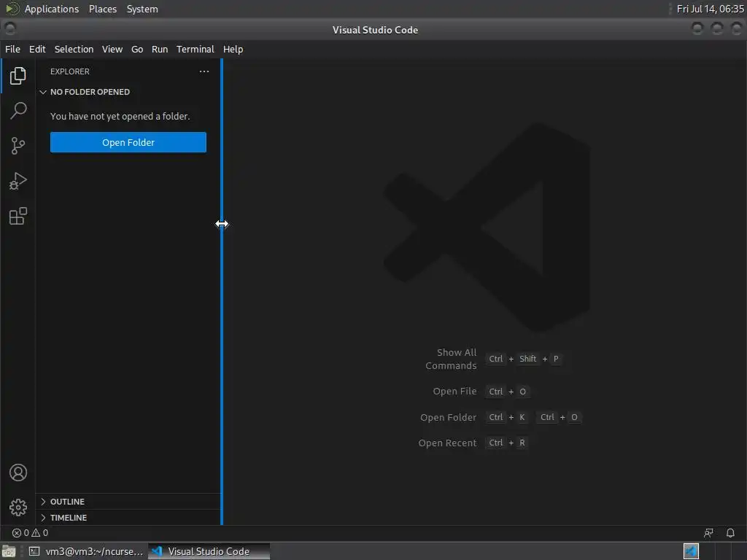Click 'You have not yet opened a folder.' text
The image size is (747, 560).
click(x=120, y=116)
